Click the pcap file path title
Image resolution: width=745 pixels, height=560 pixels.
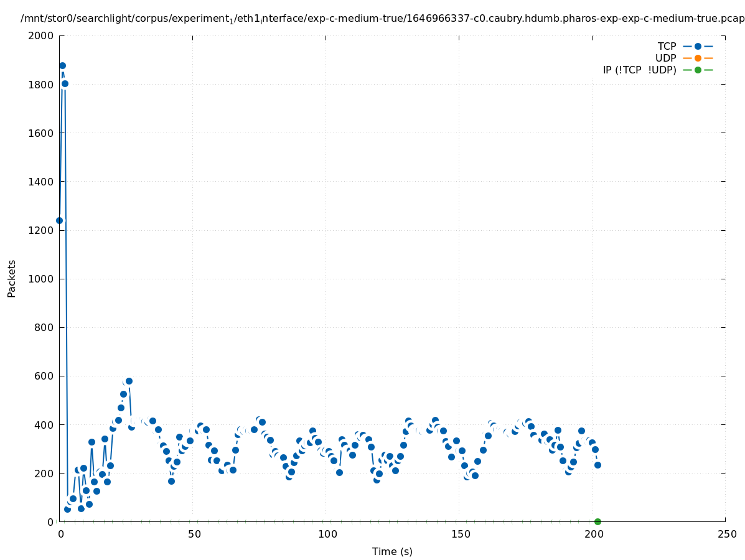382,19
